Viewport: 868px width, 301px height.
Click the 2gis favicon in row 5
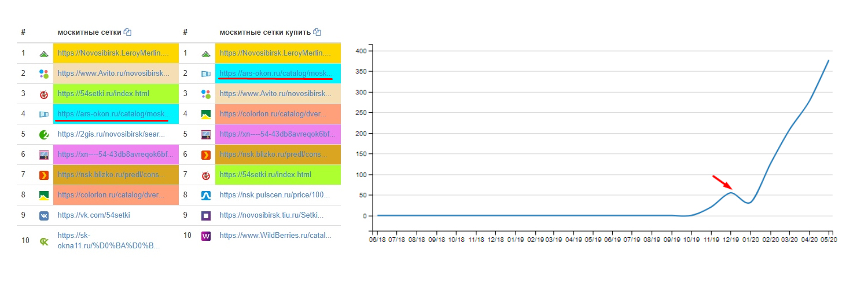click(44, 134)
